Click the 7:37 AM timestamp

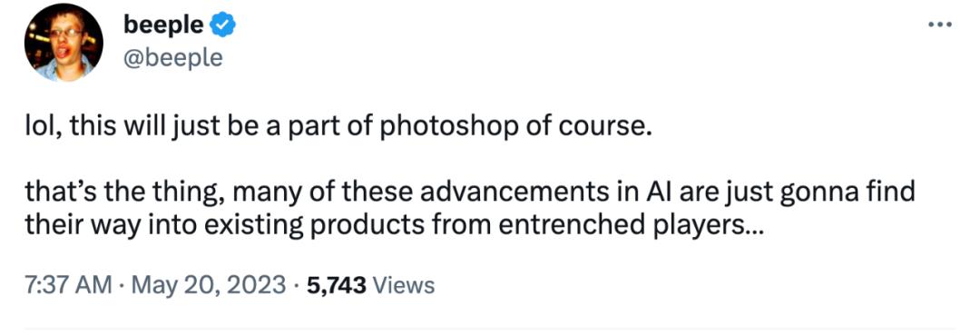coord(68,285)
